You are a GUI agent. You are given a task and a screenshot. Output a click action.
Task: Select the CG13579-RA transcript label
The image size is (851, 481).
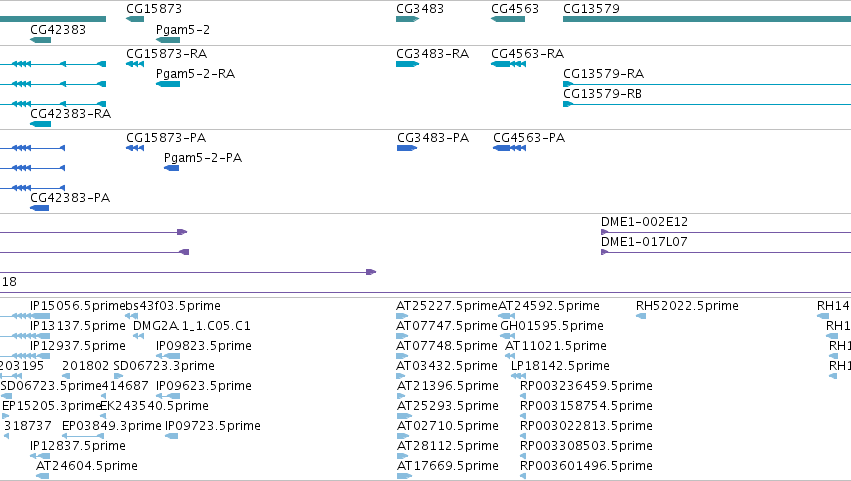(x=603, y=74)
